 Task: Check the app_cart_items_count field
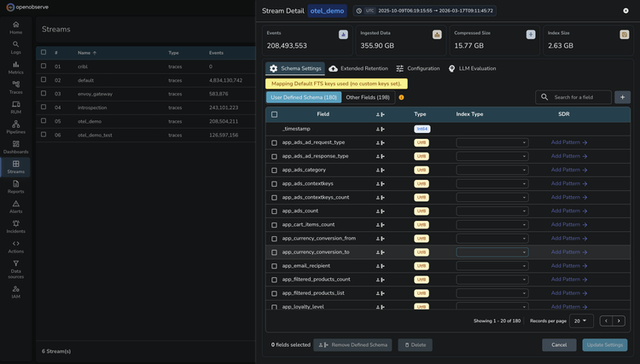click(274, 225)
